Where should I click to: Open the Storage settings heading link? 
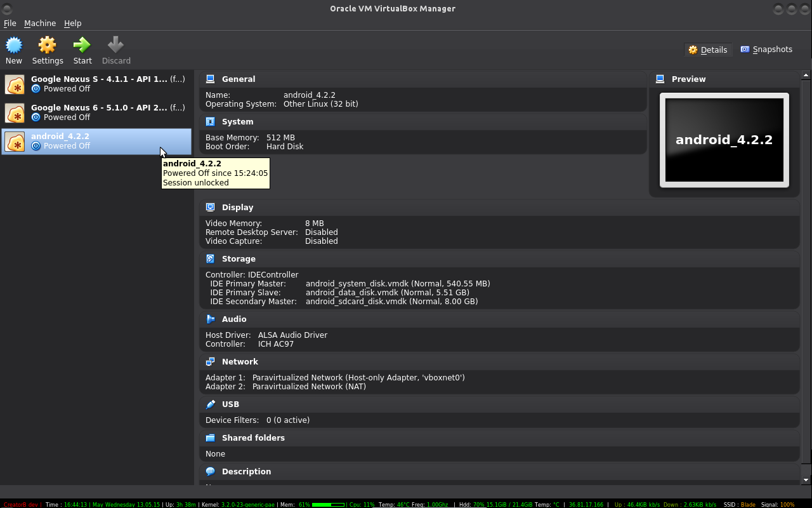[x=239, y=259]
